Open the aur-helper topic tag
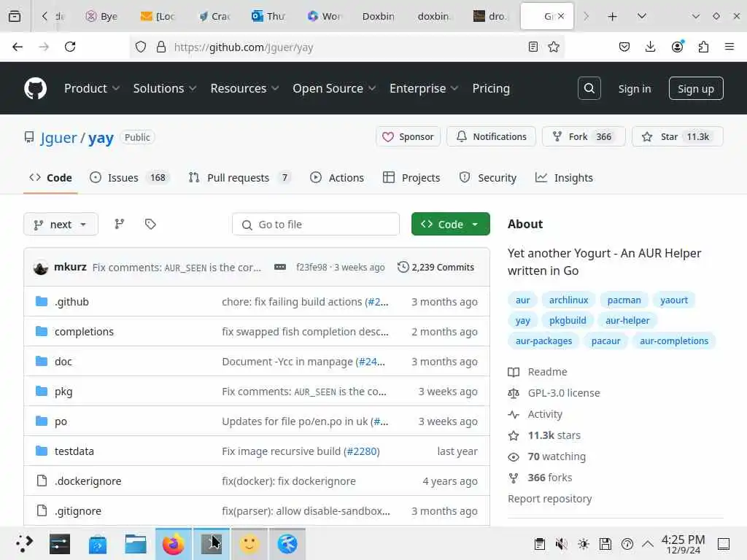Image resolution: width=747 pixels, height=560 pixels. tap(627, 321)
